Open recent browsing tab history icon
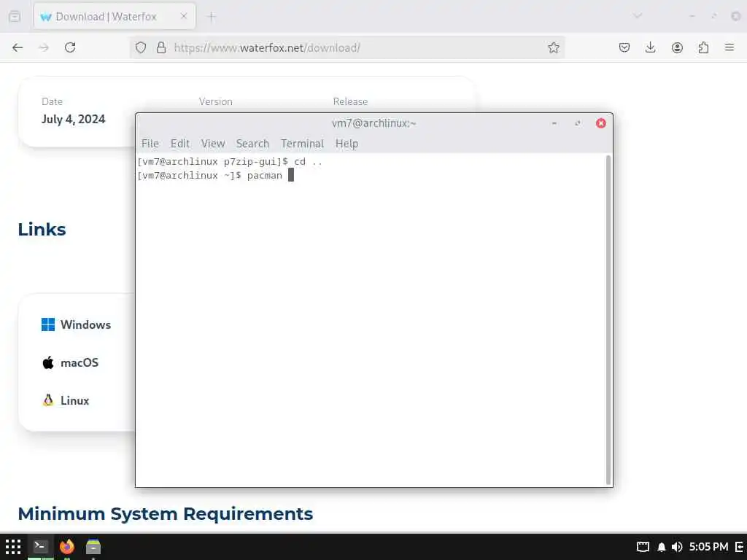The image size is (747, 560). [15, 17]
